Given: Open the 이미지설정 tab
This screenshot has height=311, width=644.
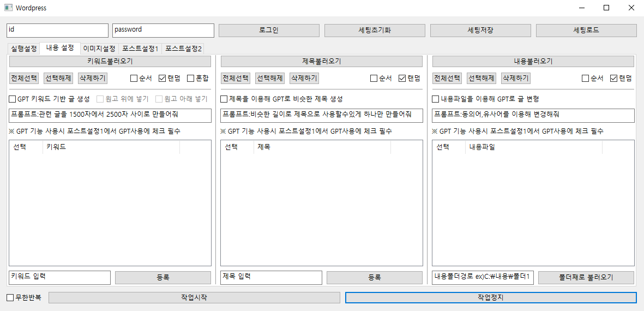Looking at the screenshot, I should pyautogui.click(x=99, y=49).
